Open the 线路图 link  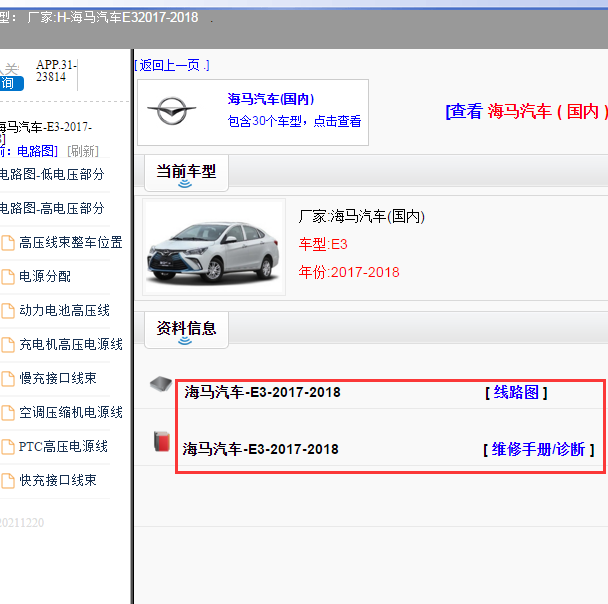tap(516, 392)
